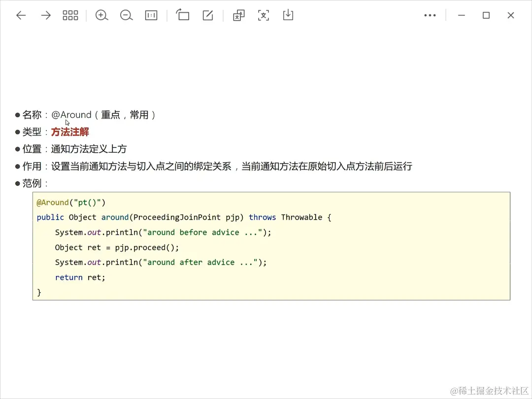Open the three-dots more options menu
Screen dimensions: 532x399
pos(430,15)
